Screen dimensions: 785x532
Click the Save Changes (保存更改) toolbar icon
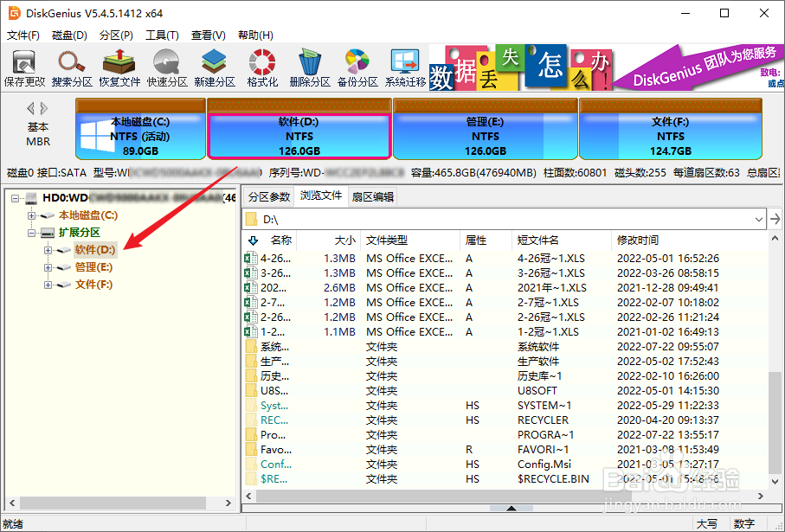[x=24, y=68]
